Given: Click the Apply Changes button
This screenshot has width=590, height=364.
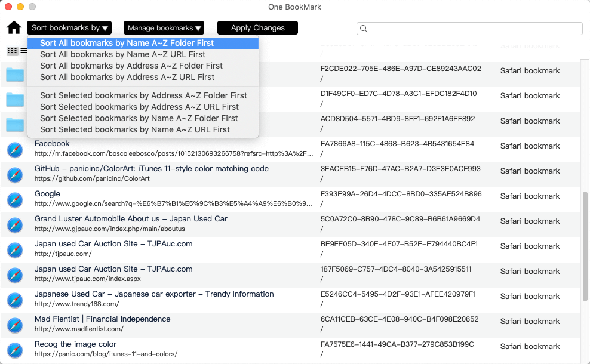Looking at the screenshot, I should point(257,27).
